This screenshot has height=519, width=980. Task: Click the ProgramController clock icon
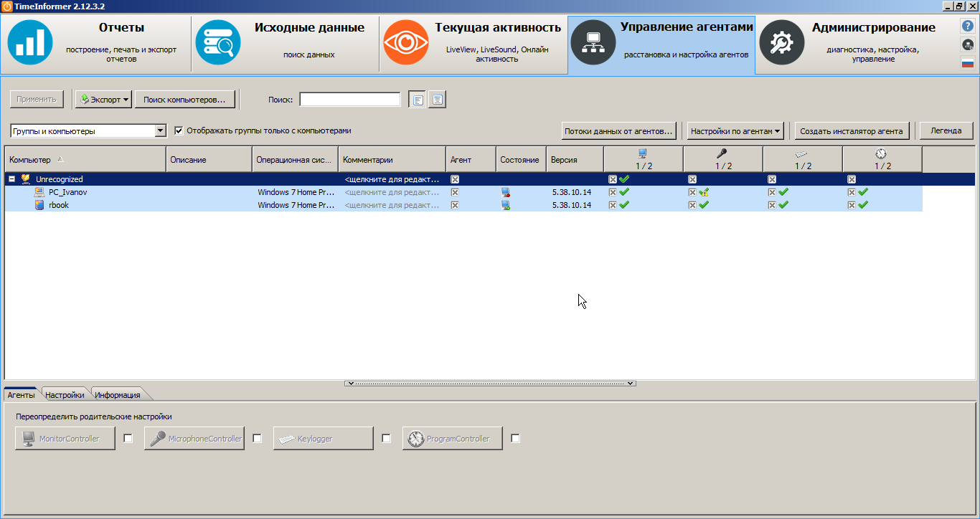click(x=415, y=439)
